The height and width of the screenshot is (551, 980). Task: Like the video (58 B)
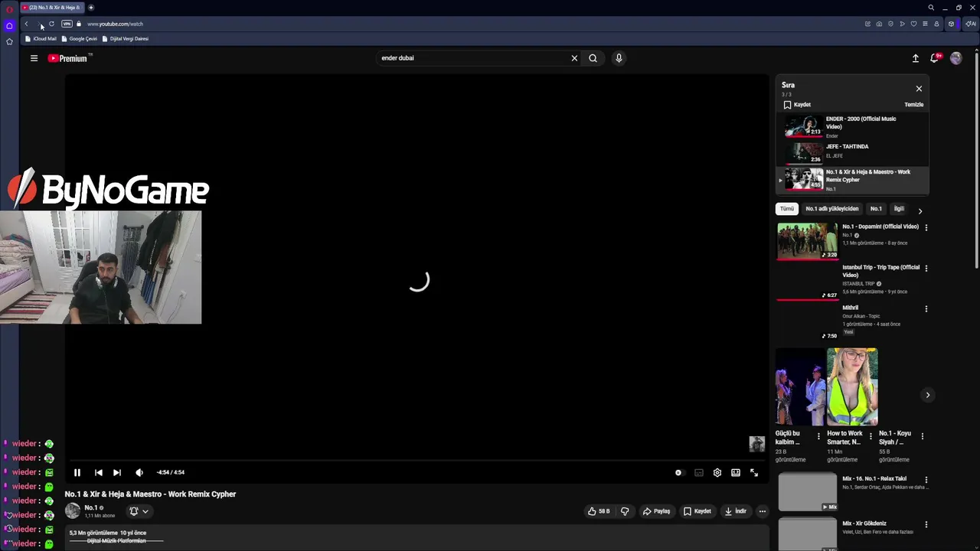point(599,511)
